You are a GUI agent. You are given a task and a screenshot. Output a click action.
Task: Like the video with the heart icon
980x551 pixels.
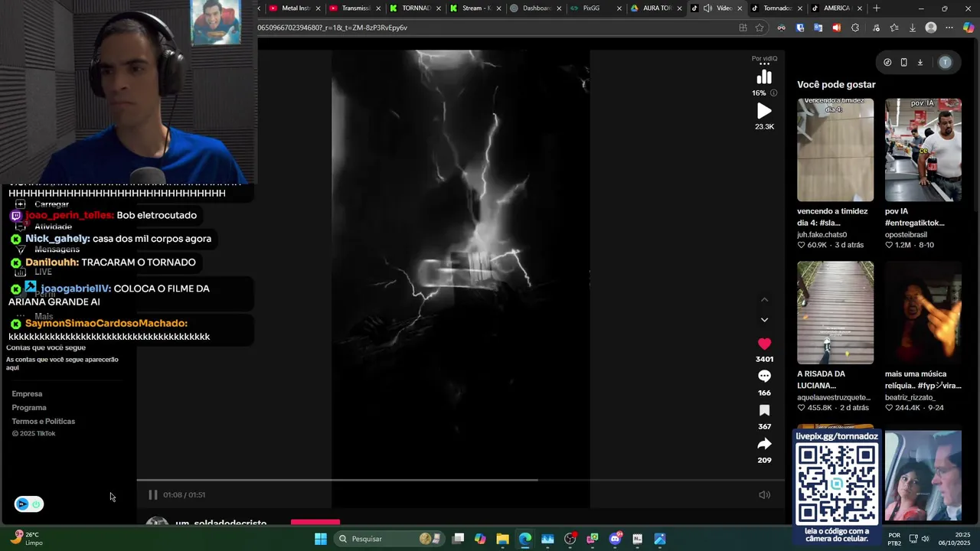[x=764, y=344]
